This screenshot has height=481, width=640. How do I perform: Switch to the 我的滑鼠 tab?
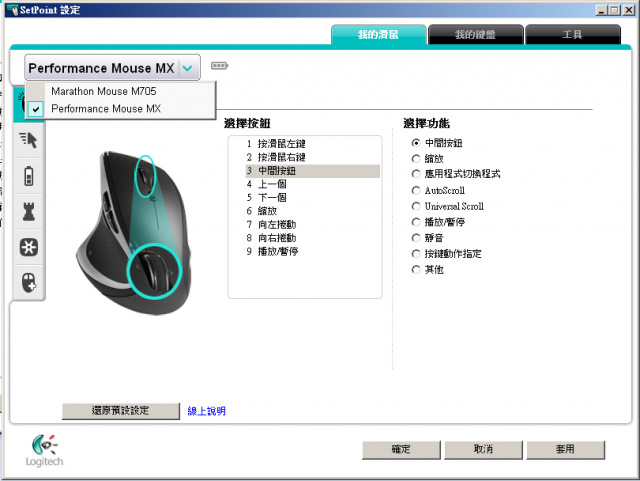pyautogui.click(x=378, y=34)
